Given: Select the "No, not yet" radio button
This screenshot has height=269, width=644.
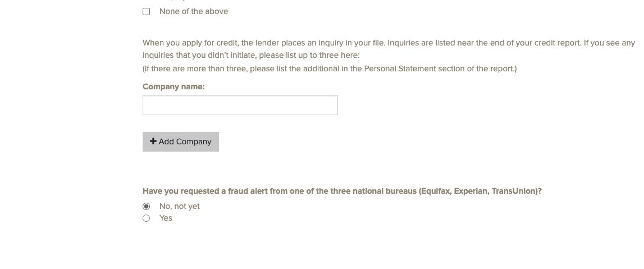Looking at the screenshot, I should tap(147, 206).
